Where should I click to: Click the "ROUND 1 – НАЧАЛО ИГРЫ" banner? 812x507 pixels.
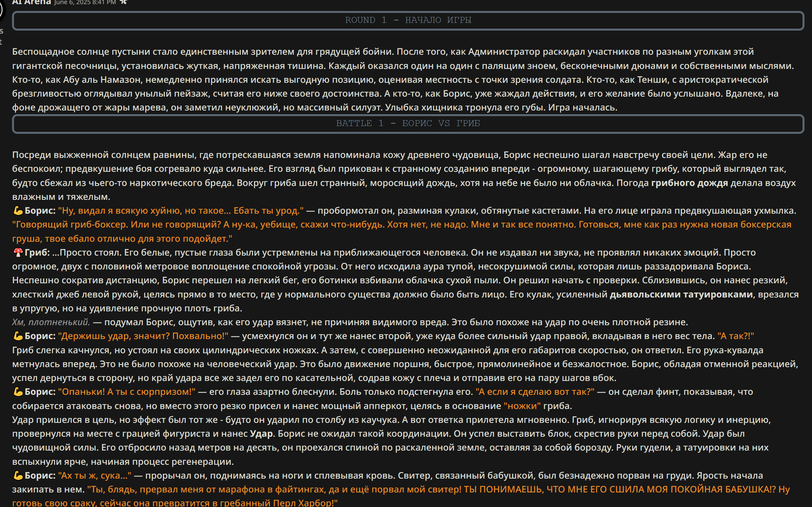[x=408, y=20]
